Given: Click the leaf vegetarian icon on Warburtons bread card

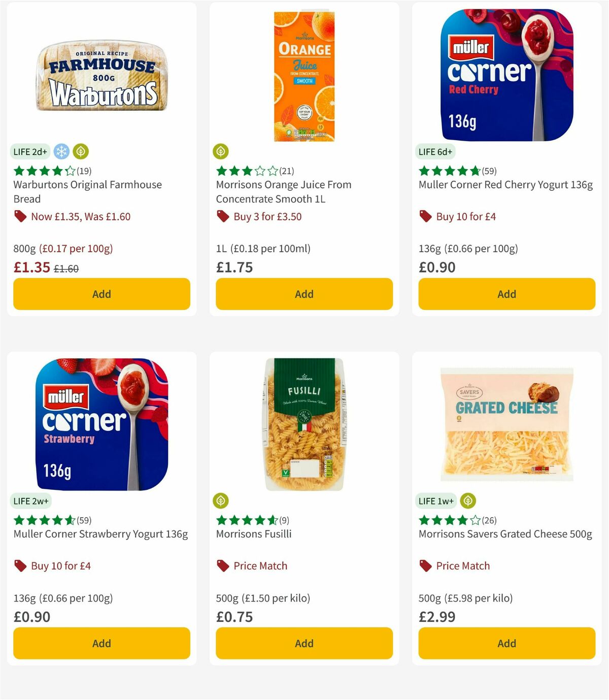Looking at the screenshot, I should [81, 151].
